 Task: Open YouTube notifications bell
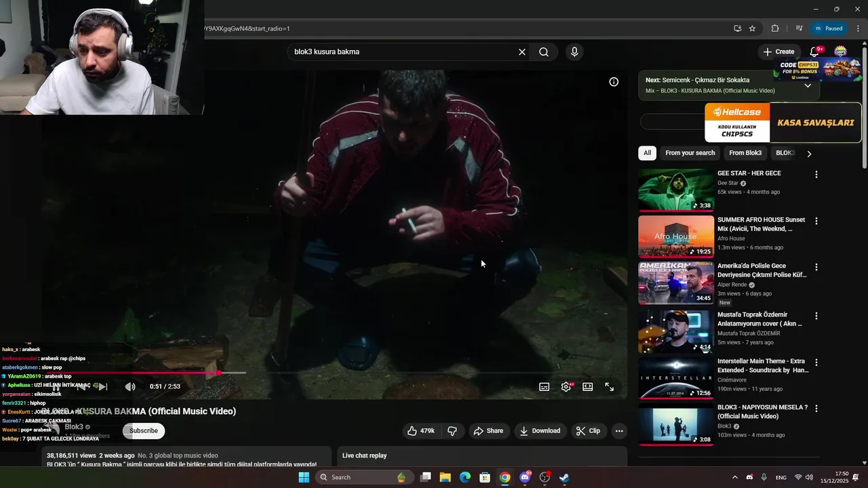coord(814,52)
